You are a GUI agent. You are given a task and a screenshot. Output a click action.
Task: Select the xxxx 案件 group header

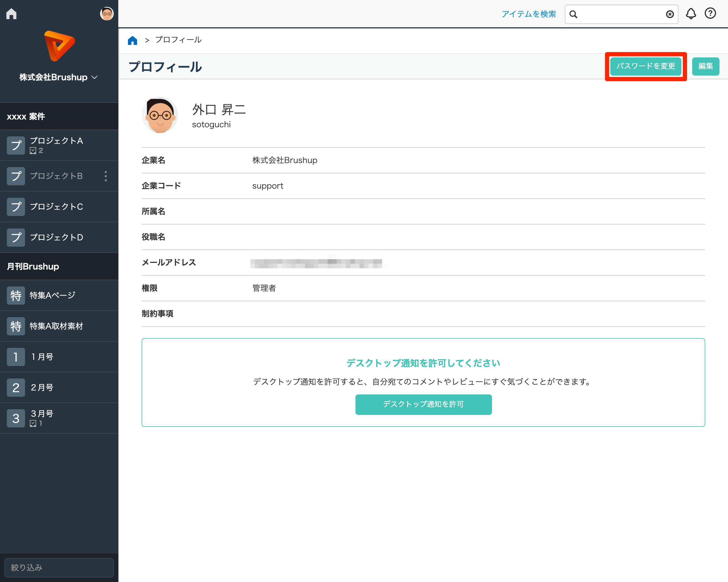pyautogui.click(x=59, y=117)
